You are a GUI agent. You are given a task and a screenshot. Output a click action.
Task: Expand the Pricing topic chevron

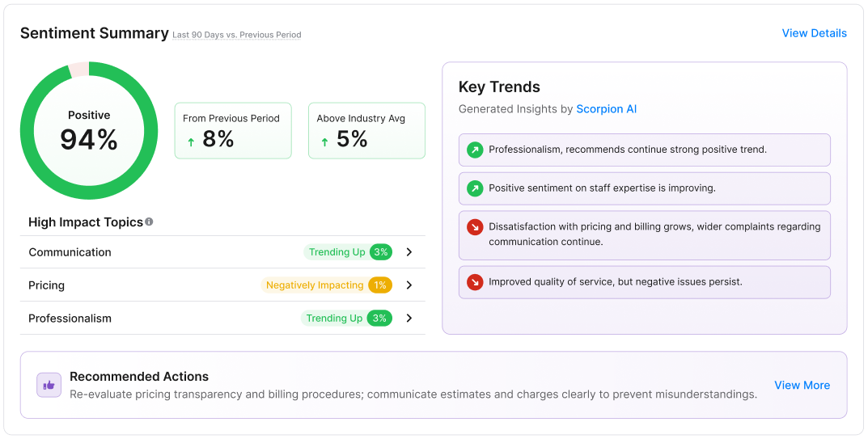[409, 285]
